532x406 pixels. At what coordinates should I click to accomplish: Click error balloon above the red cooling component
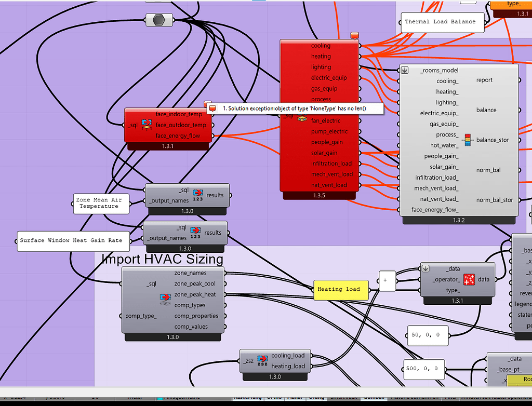click(355, 35)
